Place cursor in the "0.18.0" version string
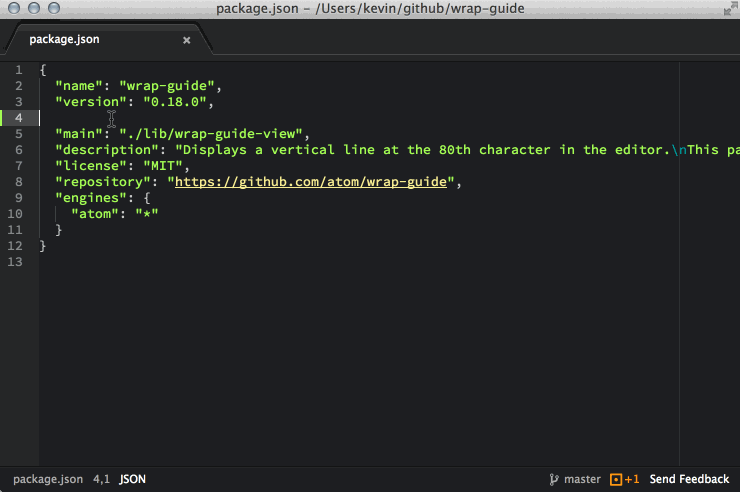This screenshot has width=740, height=492. pyautogui.click(x=174, y=102)
